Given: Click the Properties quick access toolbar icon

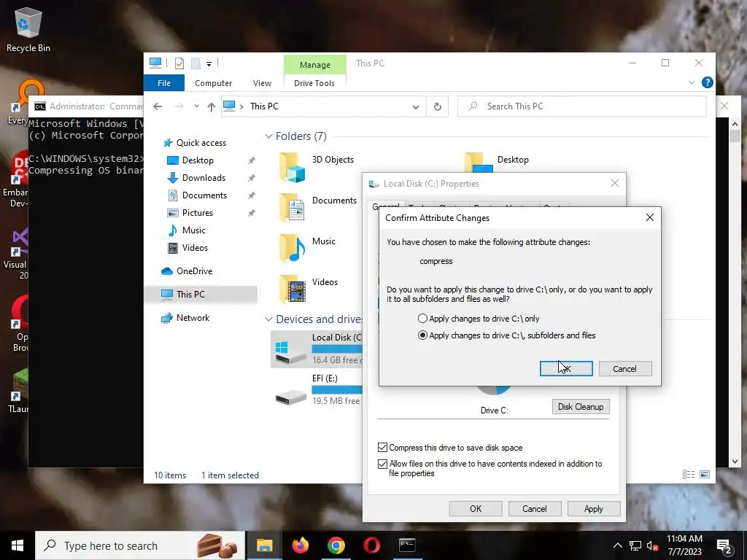Looking at the screenshot, I should click(x=179, y=63).
